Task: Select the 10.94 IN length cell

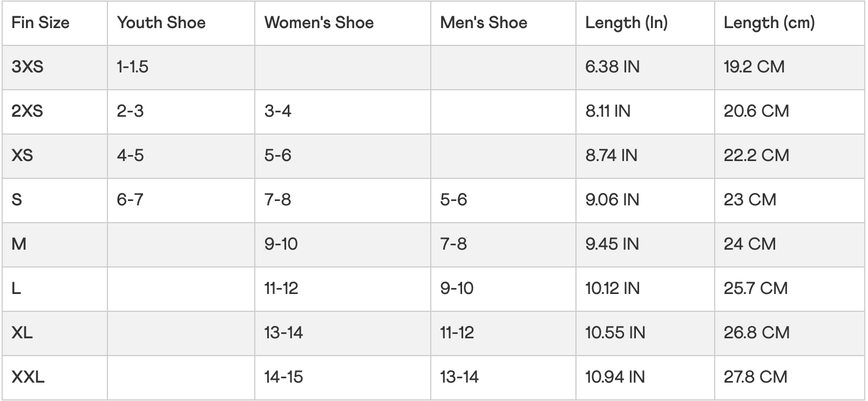Action: [615, 377]
